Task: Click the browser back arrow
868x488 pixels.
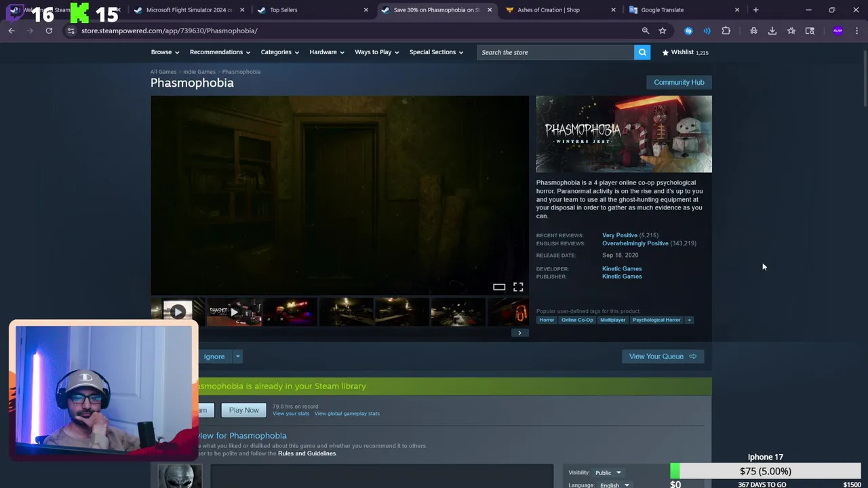Action: click(x=12, y=30)
